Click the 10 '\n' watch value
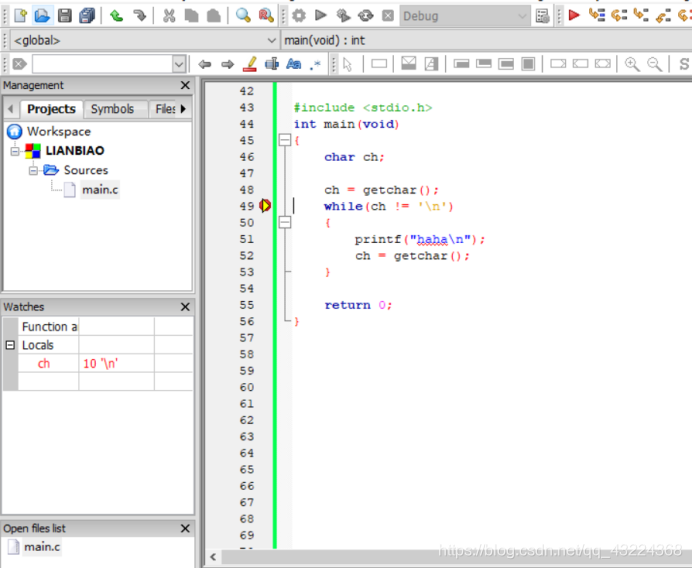 pyautogui.click(x=101, y=364)
